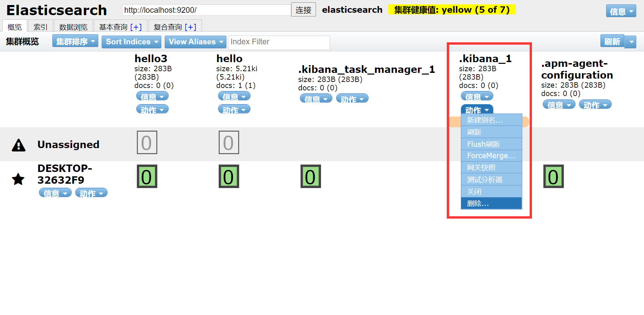The width and height of the screenshot is (644, 315).
Task: Open 信息 dropdown for .apm-agent-configuration
Action: pyautogui.click(x=559, y=104)
